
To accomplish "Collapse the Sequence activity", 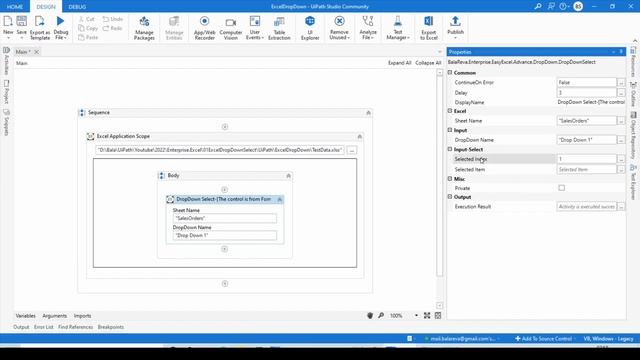I will (368, 113).
